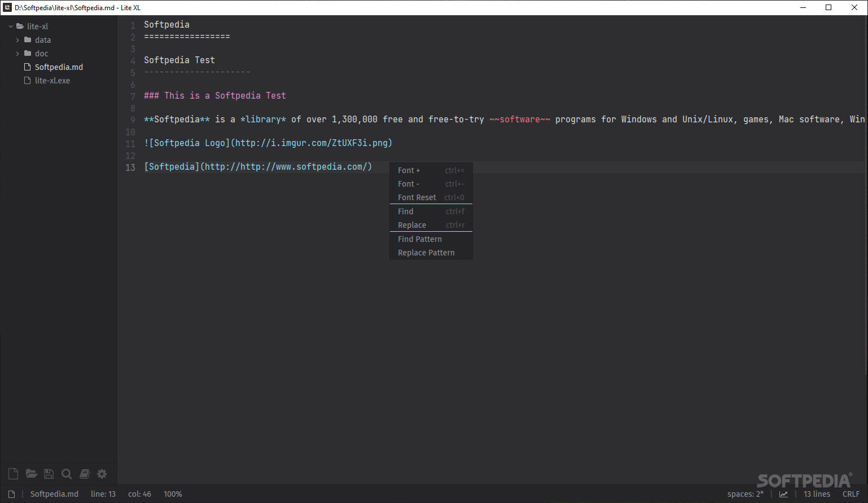Screen dimensions: 868x503
Task: Click the Lite XL app icon in the title bar
Action: pos(7,7)
